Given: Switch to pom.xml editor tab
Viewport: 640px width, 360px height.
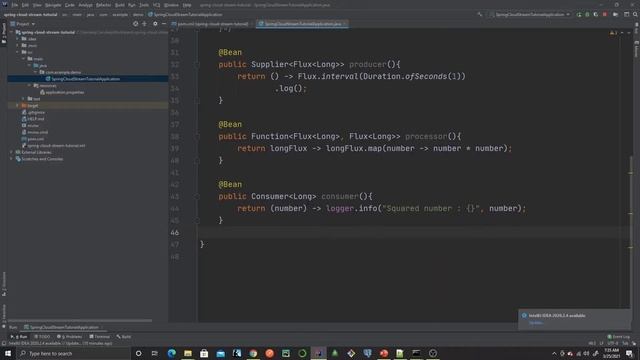Looking at the screenshot, I should (x=212, y=24).
